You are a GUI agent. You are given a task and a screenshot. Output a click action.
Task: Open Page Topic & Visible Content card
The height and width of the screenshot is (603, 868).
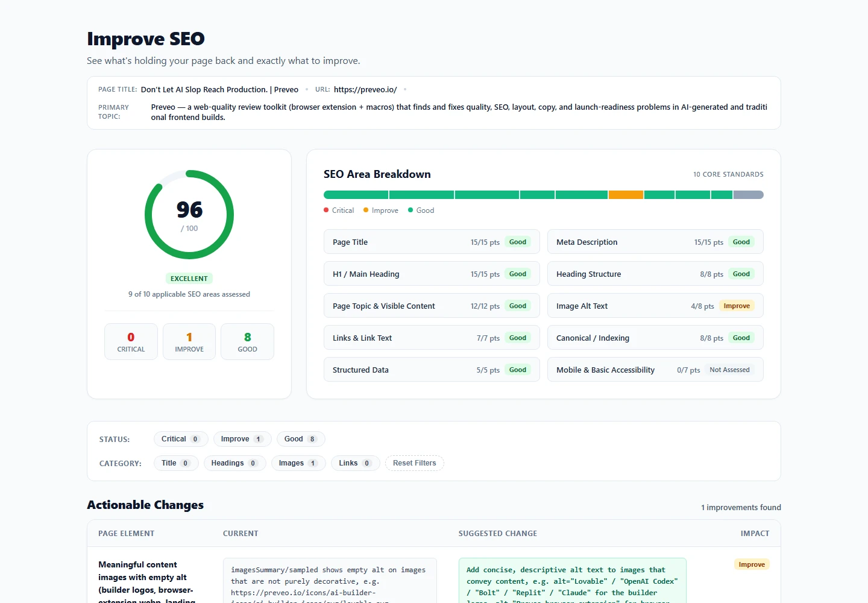(432, 306)
